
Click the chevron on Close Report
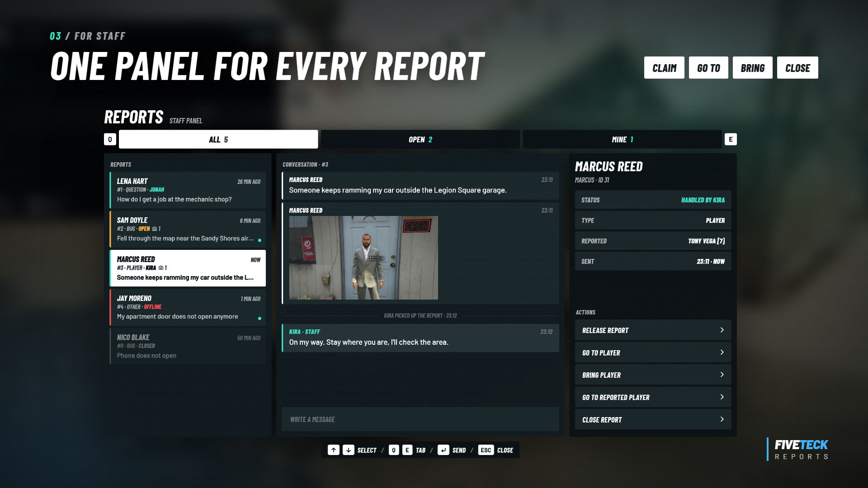pos(722,419)
